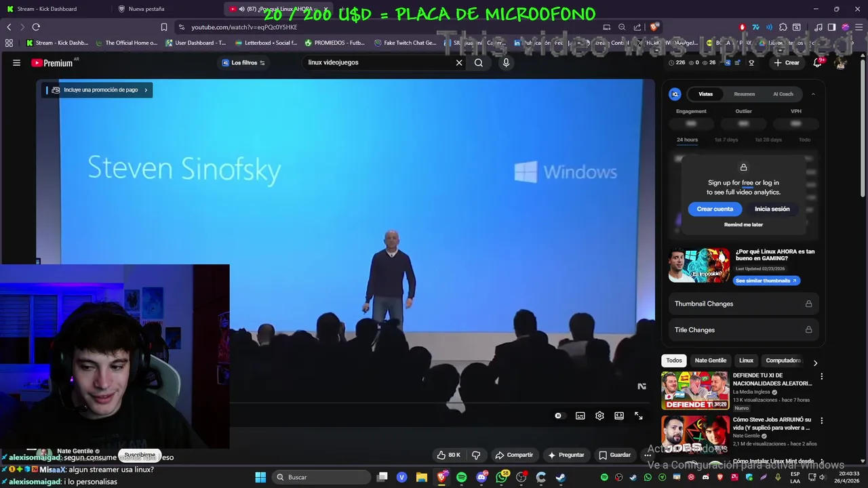
Task: Open the more actions ellipsis below video
Action: pyautogui.click(x=648, y=455)
